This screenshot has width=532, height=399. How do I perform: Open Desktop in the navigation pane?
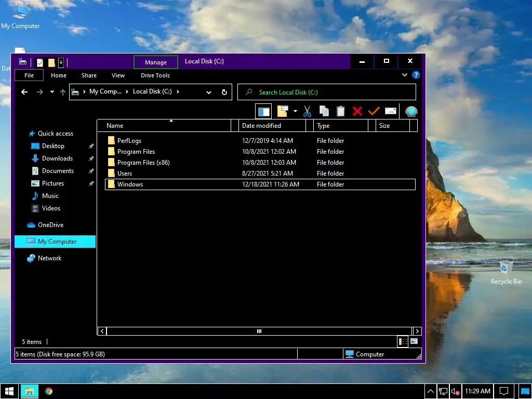point(55,146)
